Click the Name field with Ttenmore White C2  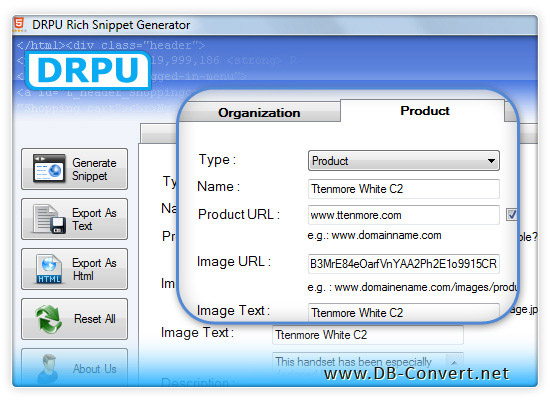404,189
